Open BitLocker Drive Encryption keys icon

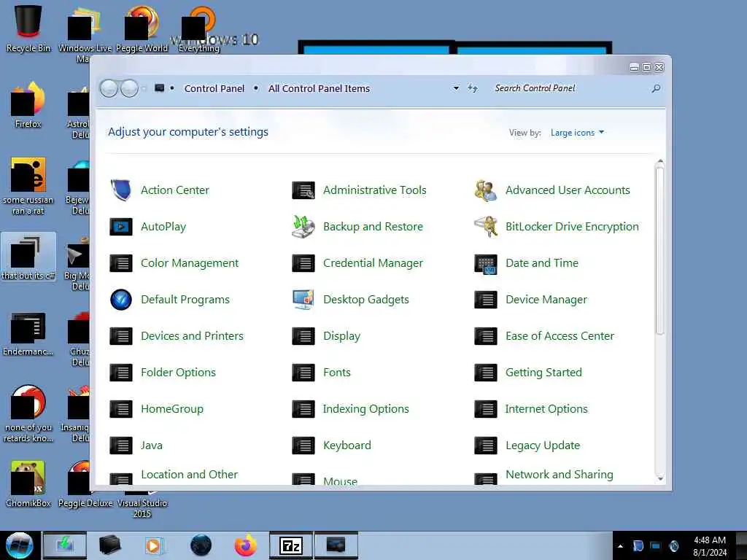[486, 227]
